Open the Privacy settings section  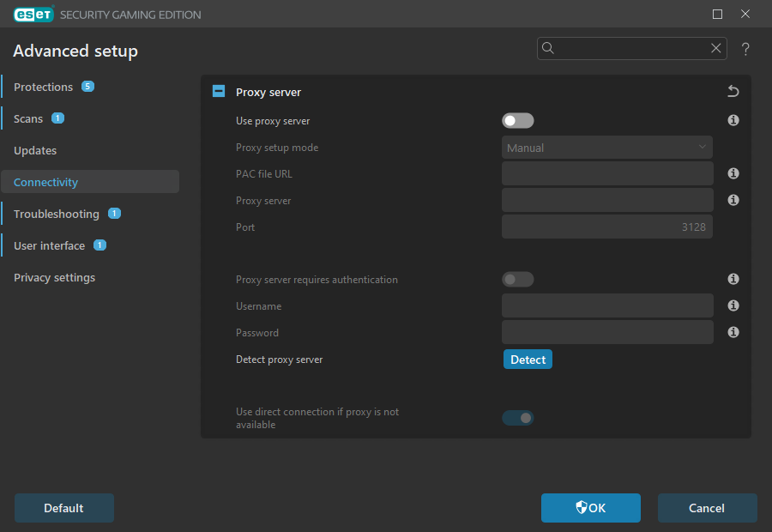coord(55,277)
